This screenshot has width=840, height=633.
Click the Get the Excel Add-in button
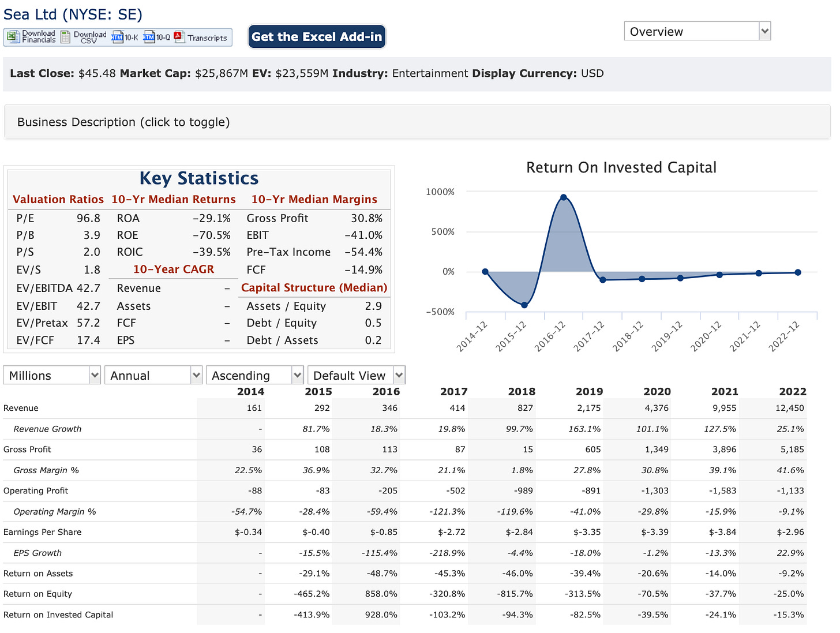click(x=317, y=37)
